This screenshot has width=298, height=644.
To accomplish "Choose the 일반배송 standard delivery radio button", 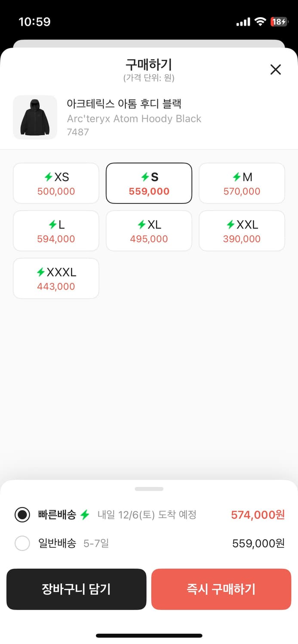I will click(x=22, y=543).
